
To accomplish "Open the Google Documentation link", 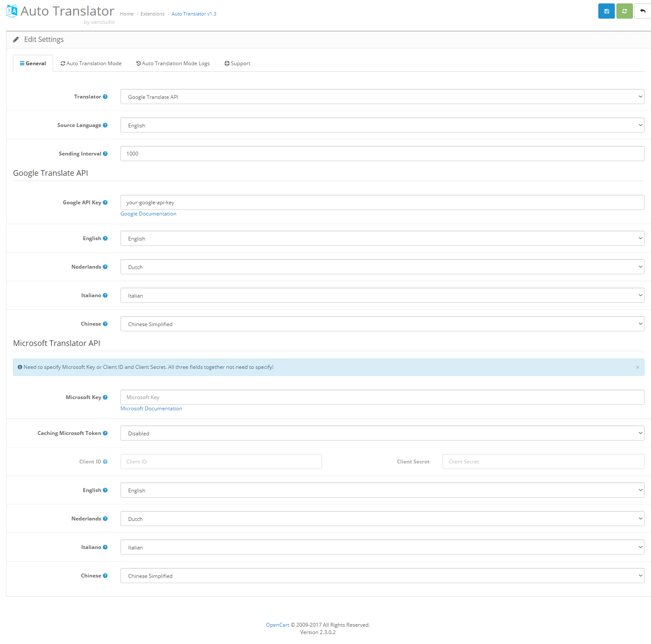I will point(148,214).
